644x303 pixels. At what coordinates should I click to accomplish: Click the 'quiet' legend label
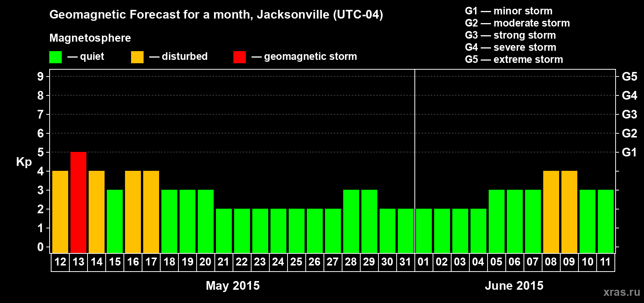pyautogui.click(x=92, y=56)
